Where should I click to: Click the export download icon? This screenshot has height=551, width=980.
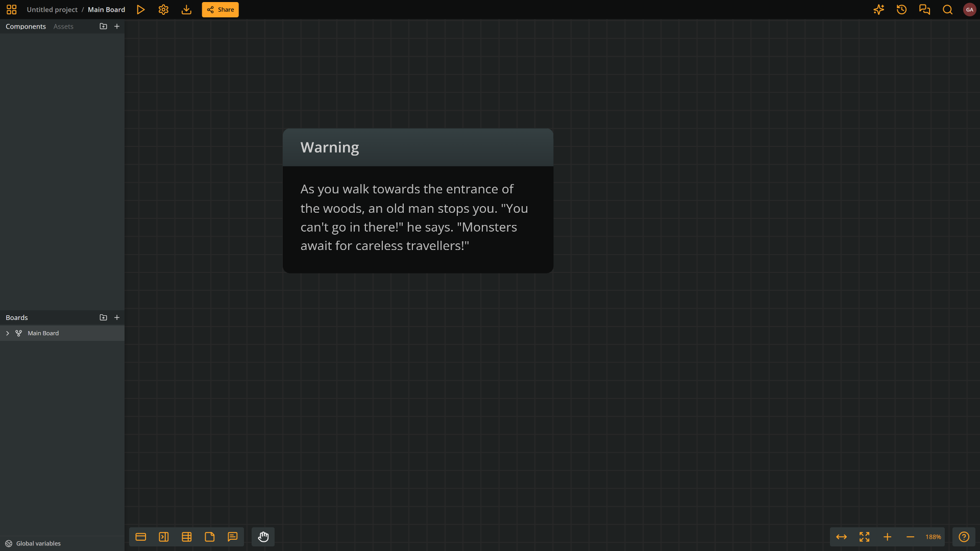tap(186, 10)
